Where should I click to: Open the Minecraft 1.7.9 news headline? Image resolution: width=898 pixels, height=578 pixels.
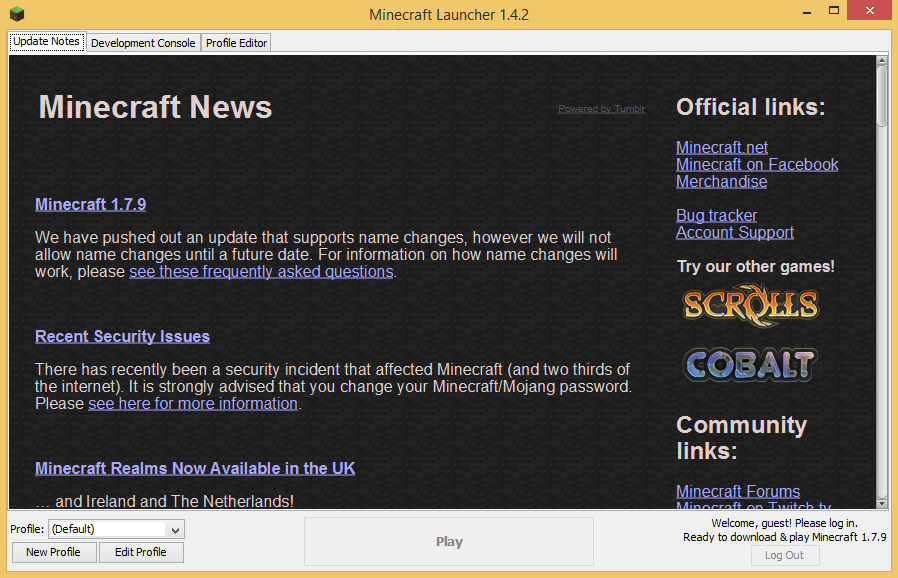(x=90, y=204)
